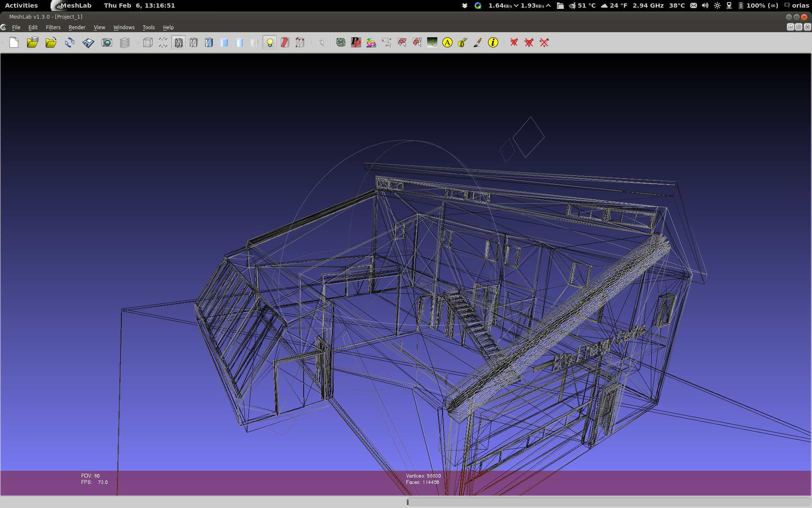Click Delete selected faces red icon

point(514,42)
